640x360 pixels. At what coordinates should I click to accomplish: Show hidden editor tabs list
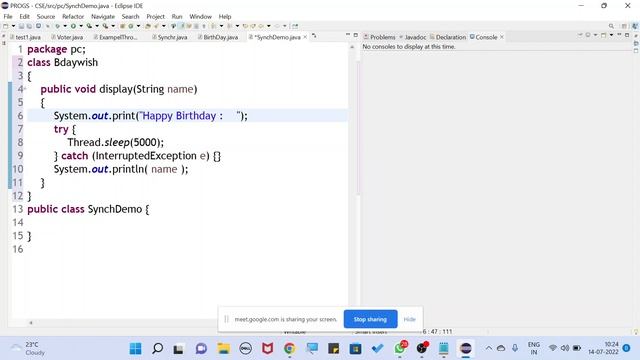[314, 36]
